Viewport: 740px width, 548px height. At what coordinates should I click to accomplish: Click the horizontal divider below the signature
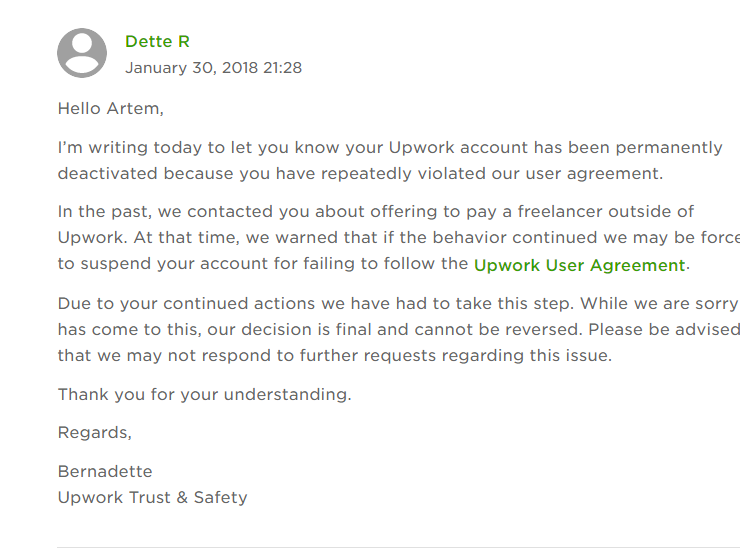point(399,547)
